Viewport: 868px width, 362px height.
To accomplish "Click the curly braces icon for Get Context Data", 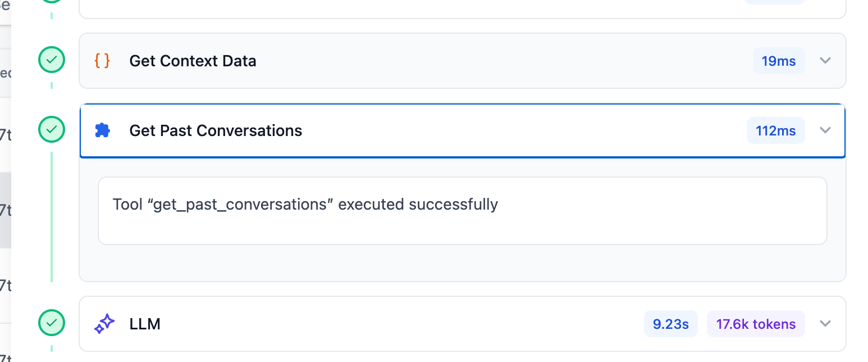I will point(102,61).
